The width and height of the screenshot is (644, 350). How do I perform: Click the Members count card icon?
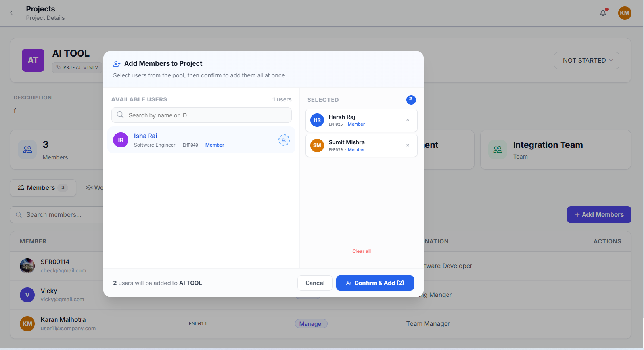pos(27,149)
